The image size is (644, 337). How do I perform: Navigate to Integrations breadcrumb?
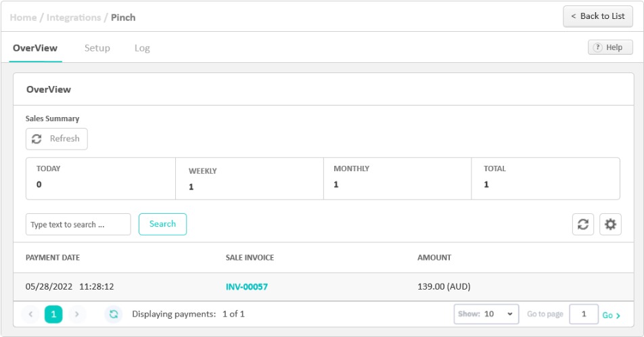[74, 18]
